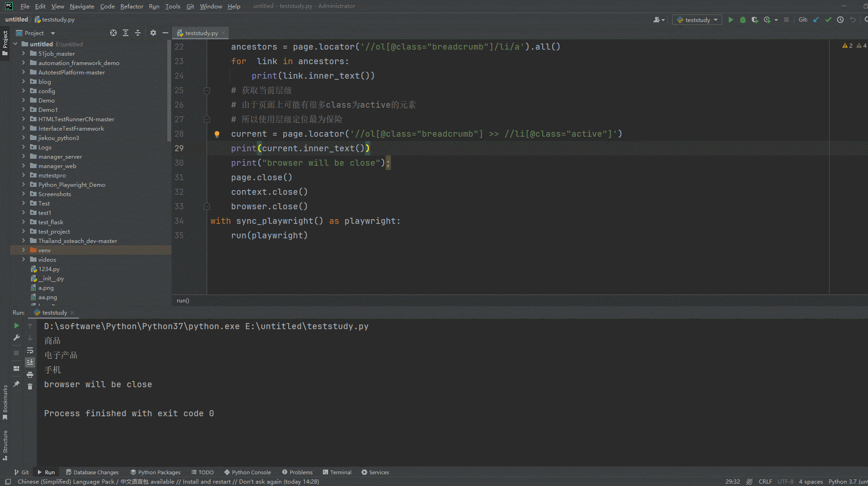Toggle scroll to end in run console
The image size is (868, 486).
pyautogui.click(x=30, y=362)
